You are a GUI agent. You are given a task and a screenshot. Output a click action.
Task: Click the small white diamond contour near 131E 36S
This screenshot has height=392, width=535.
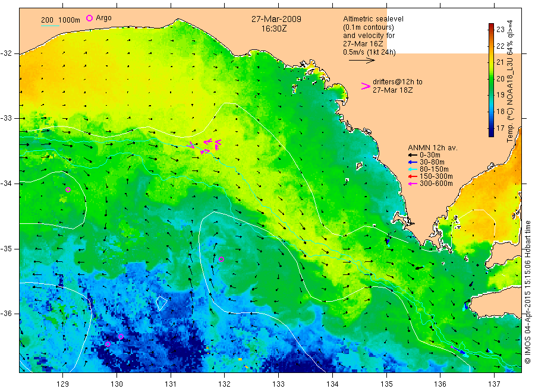tap(161, 304)
